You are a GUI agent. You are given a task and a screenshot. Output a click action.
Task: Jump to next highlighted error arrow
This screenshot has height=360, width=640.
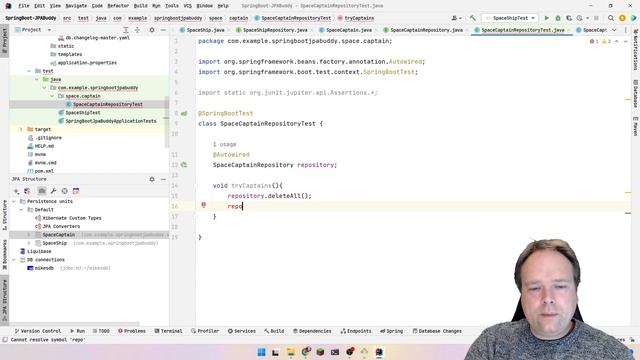click(625, 41)
